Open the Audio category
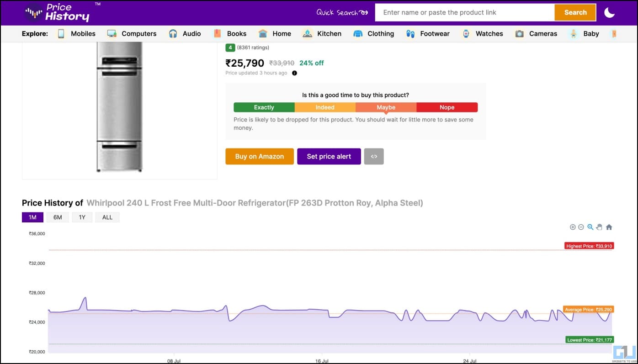Image resolution: width=638 pixels, height=364 pixels. pyautogui.click(x=191, y=34)
